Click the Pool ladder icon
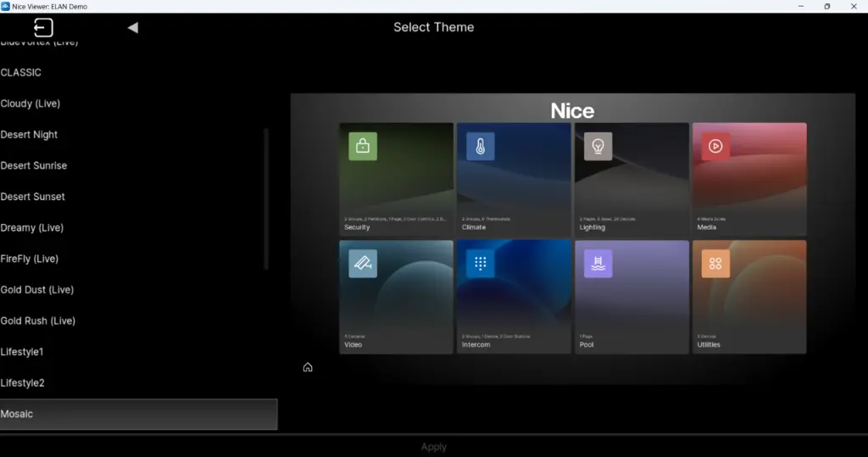Screen dimensions: 868x457 point(598,264)
